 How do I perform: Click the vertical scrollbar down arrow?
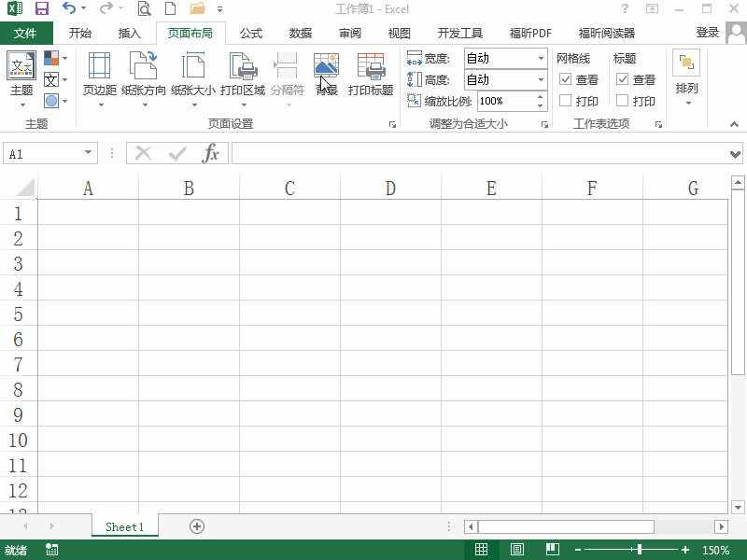tap(738, 508)
